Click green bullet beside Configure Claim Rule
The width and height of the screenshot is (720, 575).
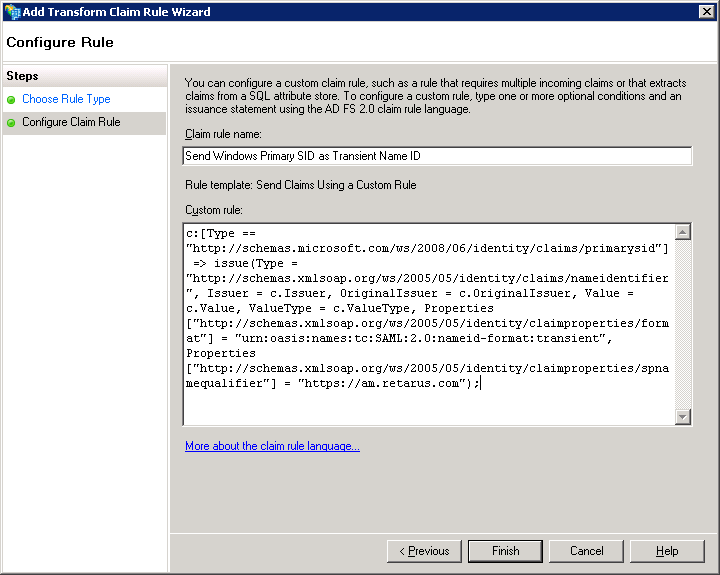coord(12,123)
